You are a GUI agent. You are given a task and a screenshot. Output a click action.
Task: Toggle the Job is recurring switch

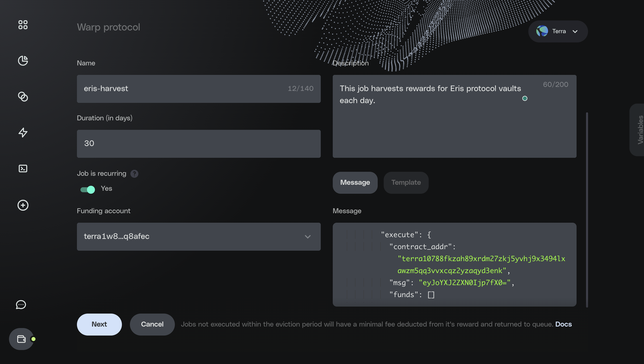tap(87, 189)
